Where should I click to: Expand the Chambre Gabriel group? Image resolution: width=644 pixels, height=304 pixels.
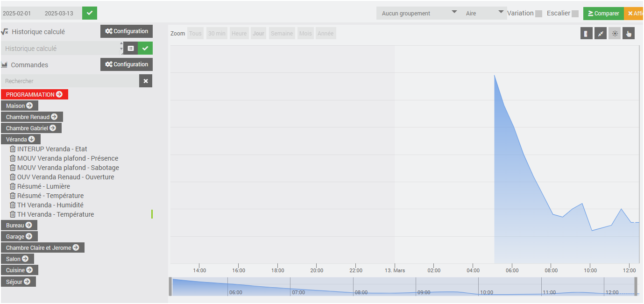tap(31, 128)
